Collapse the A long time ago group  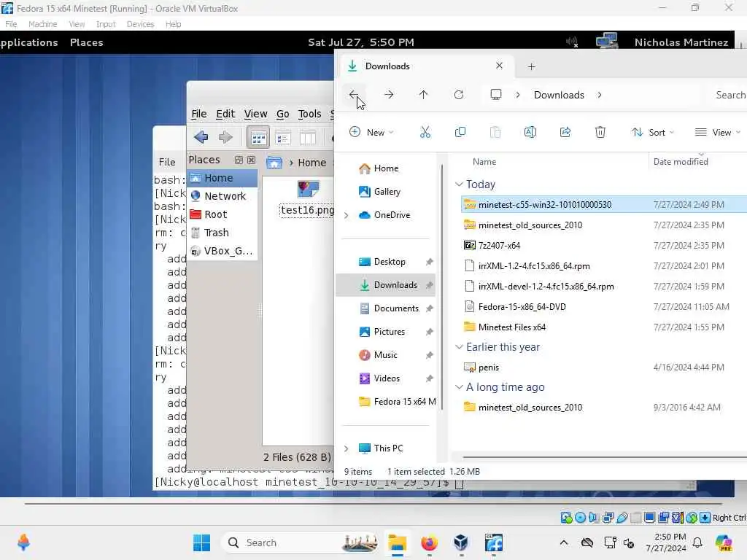[x=459, y=386]
